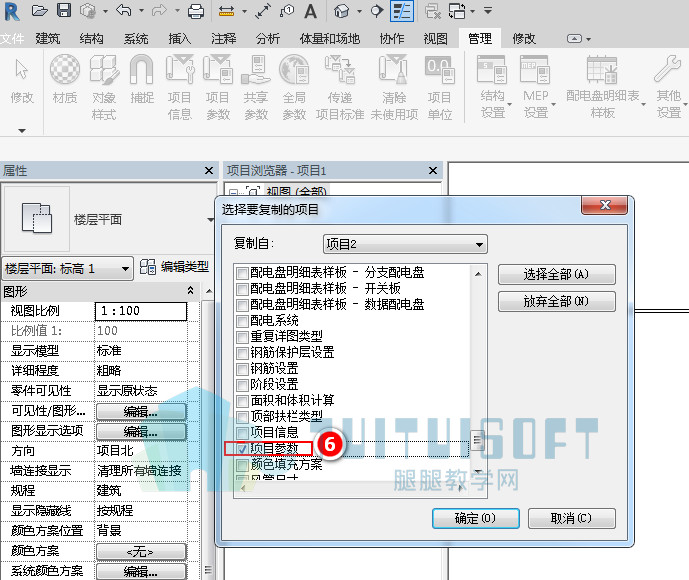Switch to the 系统 ribbon tab
This screenshot has width=689, height=580.
pos(136,39)
